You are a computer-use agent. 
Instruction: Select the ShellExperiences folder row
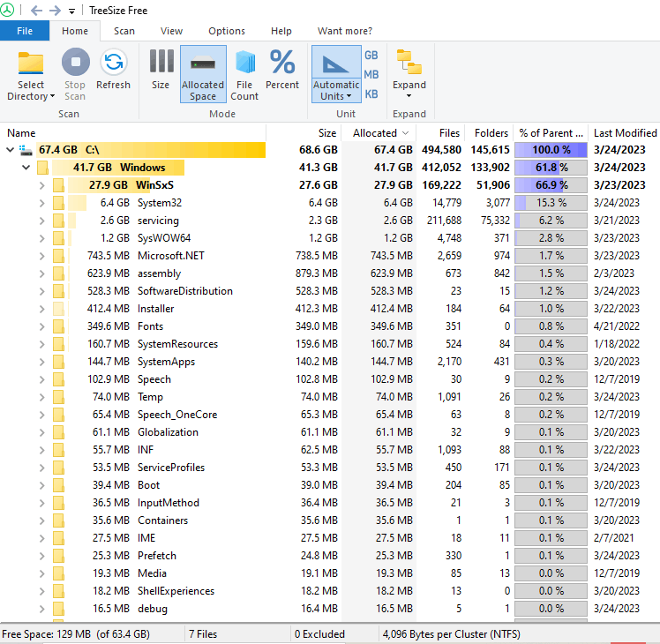pos(330,591)
